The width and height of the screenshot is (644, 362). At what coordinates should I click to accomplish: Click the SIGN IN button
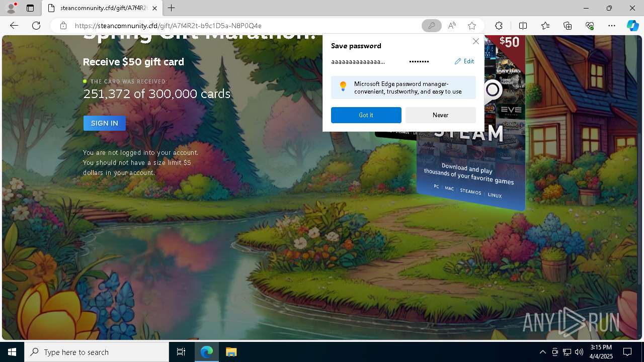point(105,123)
